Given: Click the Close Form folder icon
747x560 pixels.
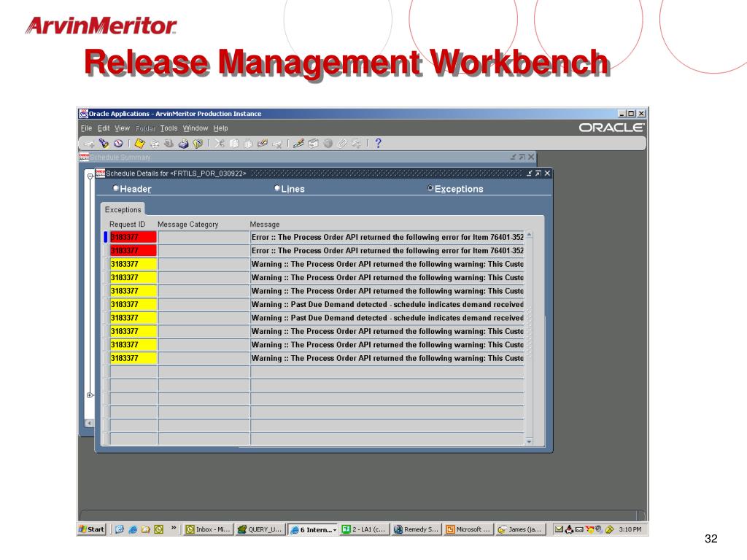Looking at the screenshot, I should pyautogui.click(x=198, y=144).
